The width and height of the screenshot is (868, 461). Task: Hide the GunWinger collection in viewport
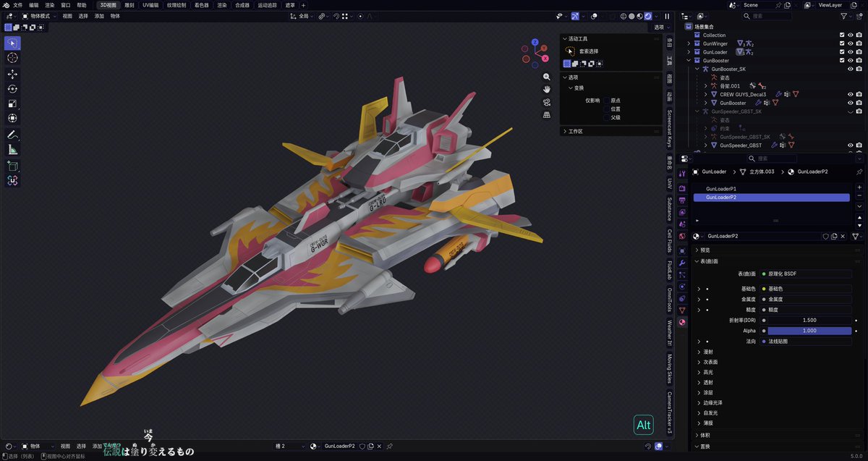pos(850,43)
